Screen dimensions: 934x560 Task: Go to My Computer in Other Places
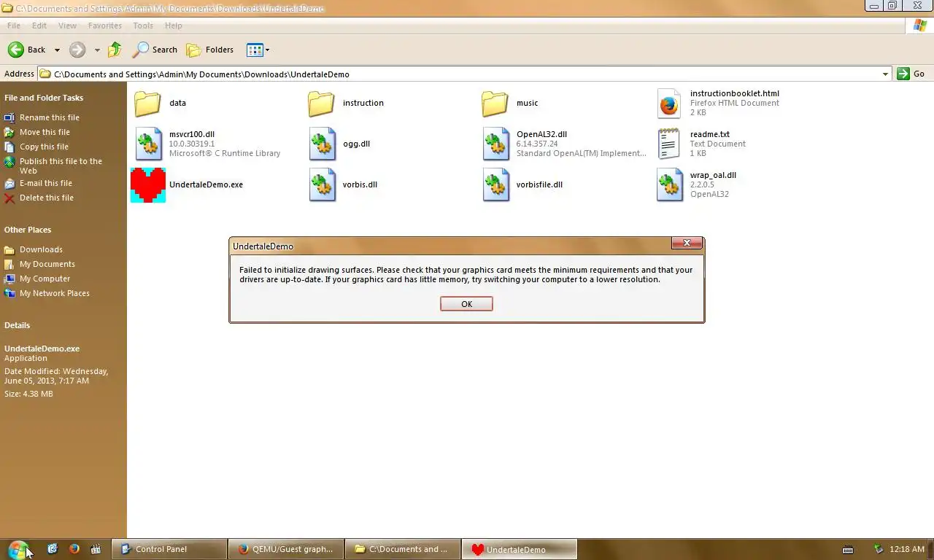(x=45, y=279)
